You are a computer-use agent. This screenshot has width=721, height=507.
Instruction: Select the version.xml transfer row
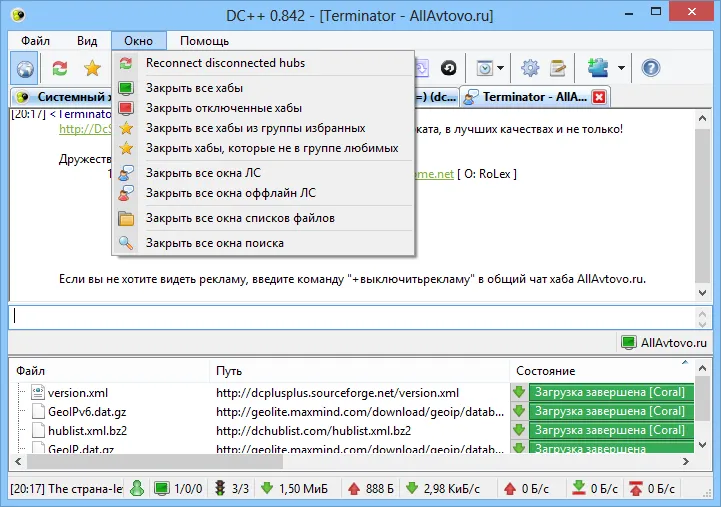pyautogui.click(x=352, y=393)
